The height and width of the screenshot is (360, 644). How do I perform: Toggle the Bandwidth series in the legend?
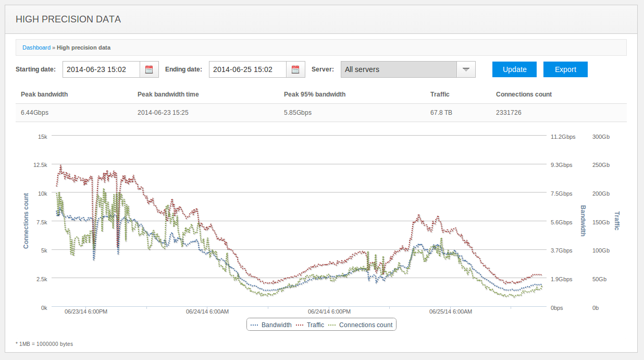click(277, 325)
